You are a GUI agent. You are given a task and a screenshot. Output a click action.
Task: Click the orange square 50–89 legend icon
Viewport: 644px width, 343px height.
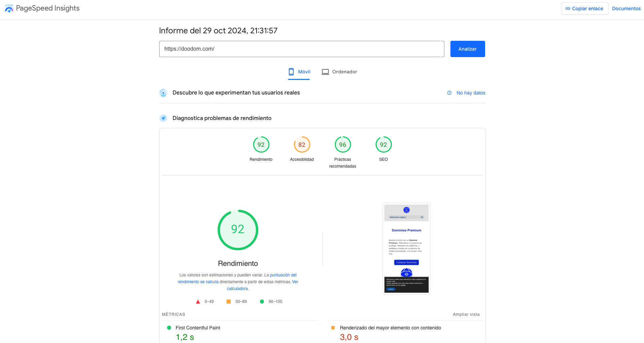tap(229, 302)
